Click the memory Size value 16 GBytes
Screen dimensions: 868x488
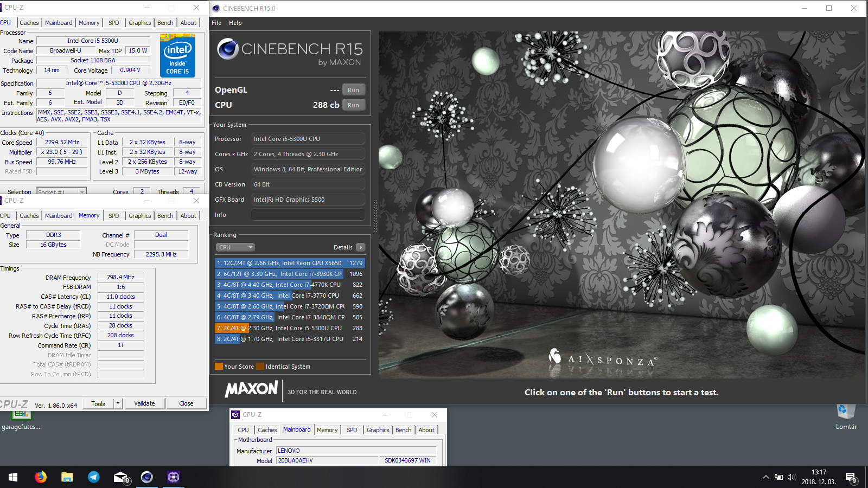[53, 245]
